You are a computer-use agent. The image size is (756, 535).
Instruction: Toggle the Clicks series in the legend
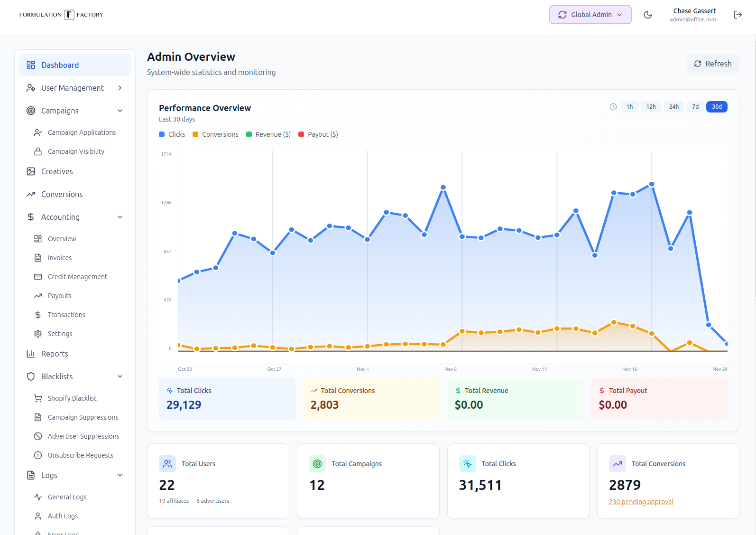pyautogui.click(x=172, y=134)
